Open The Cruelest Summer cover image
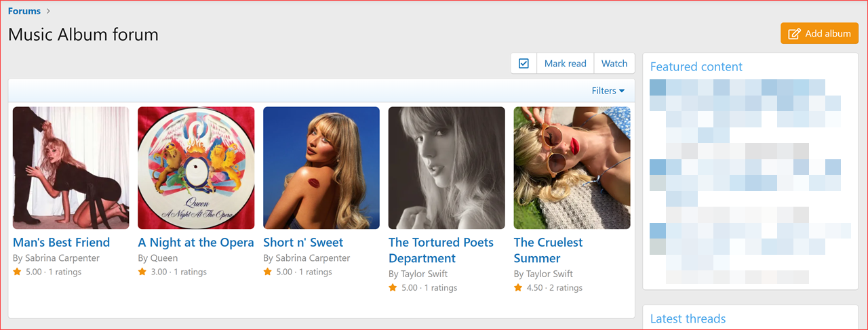 (x=572, y=167)
